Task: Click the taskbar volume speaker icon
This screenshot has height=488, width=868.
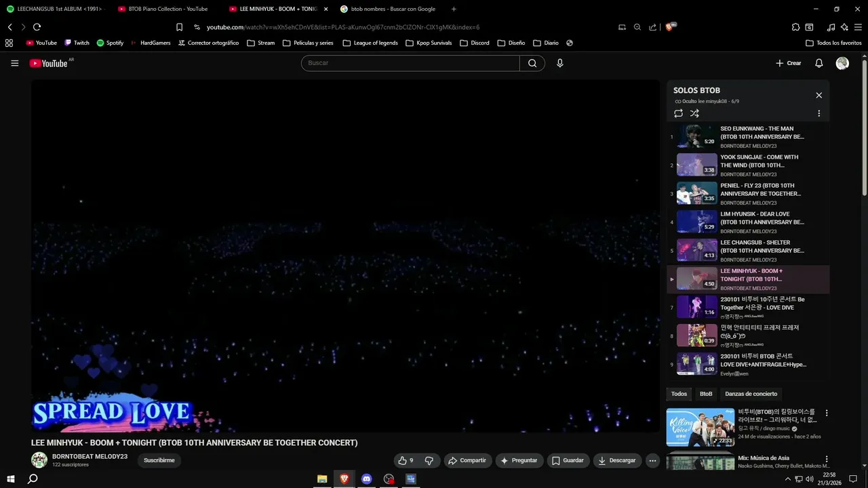Action: click(810, 479)
